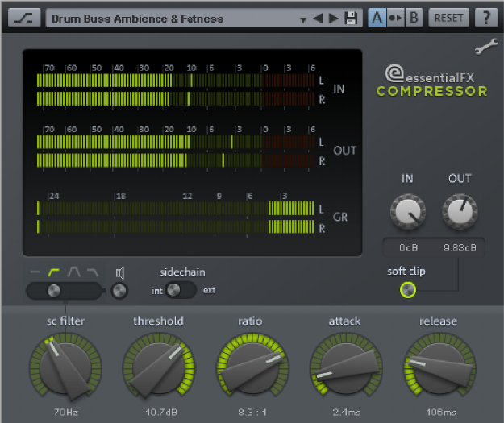This screenshot has width=504, height=423.
Task: Click the OUT gain knob
Action: (460, 212)
